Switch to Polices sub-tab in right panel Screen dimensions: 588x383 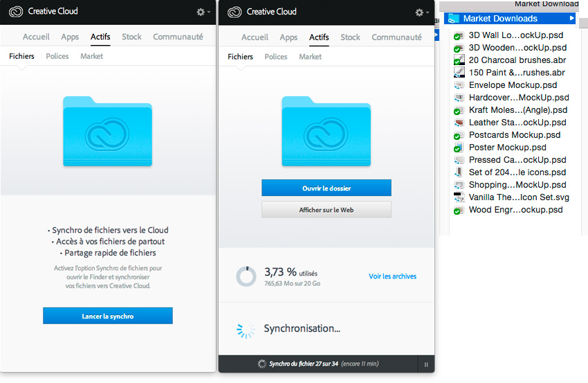point(275,57)
